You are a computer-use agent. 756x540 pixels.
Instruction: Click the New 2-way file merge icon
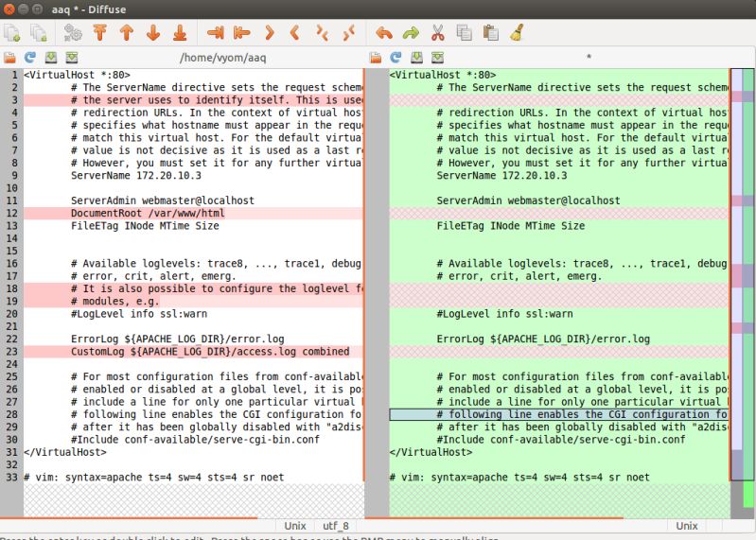click(12, 33)
